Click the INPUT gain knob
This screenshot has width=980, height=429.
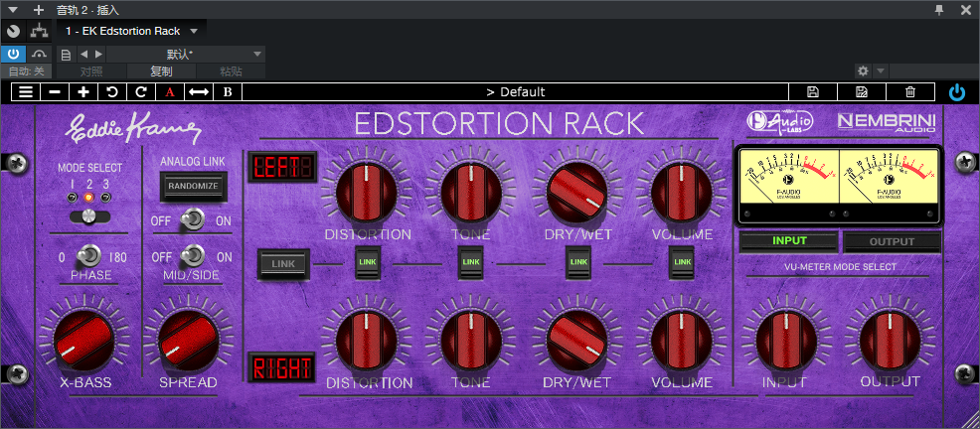click(786, 341)
